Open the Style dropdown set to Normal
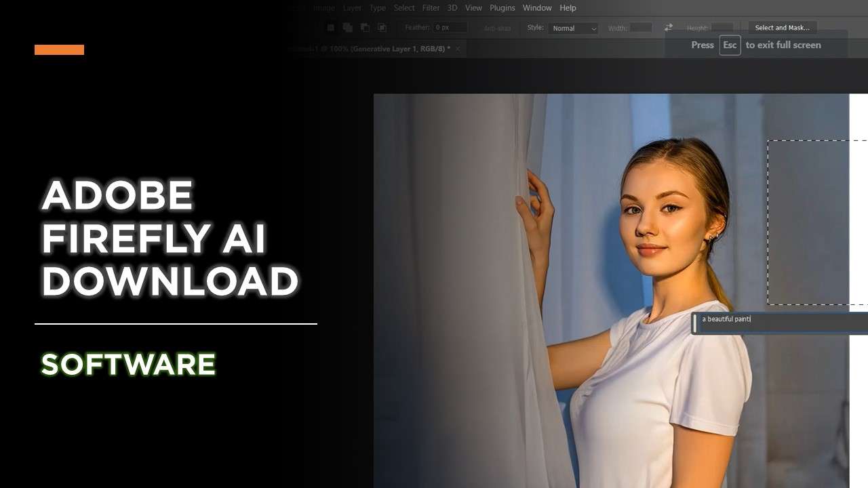The image size is (868, 488). [574, 28]
